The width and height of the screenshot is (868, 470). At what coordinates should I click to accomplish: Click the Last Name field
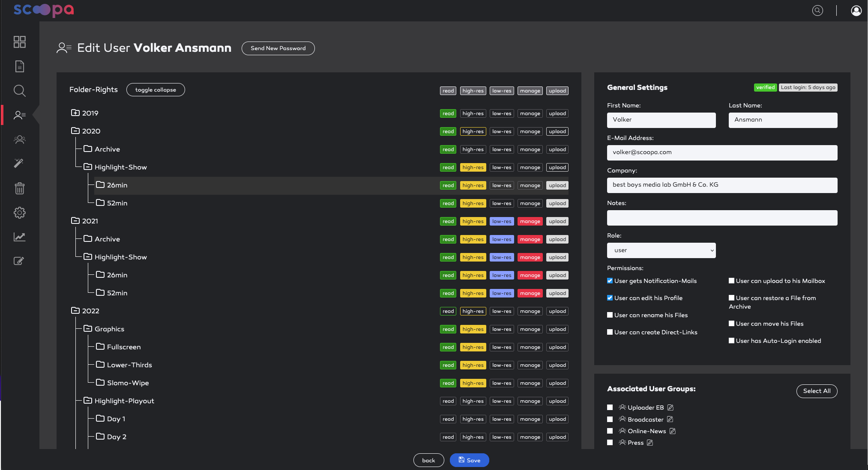(x=783, y=120)
